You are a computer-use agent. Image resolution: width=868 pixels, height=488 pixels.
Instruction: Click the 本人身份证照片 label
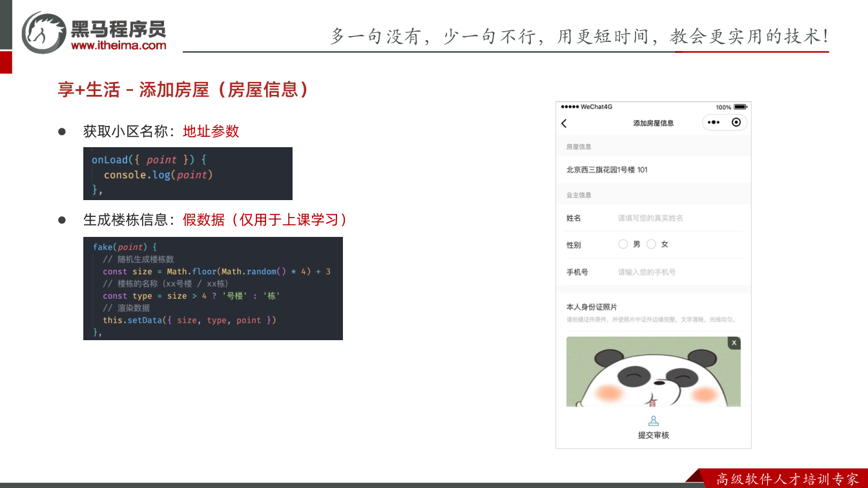click(x=592, y=307)
